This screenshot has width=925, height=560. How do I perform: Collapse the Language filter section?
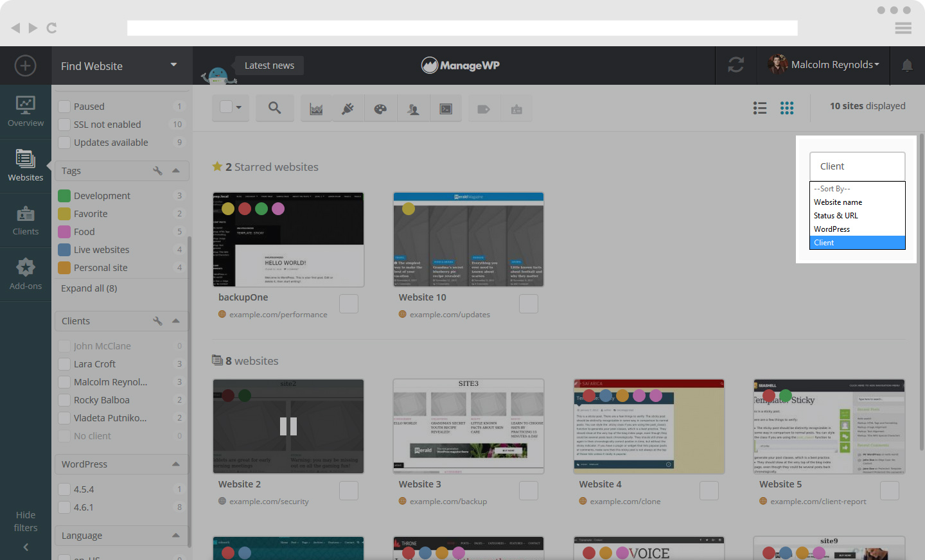click(x=176, y=536)
